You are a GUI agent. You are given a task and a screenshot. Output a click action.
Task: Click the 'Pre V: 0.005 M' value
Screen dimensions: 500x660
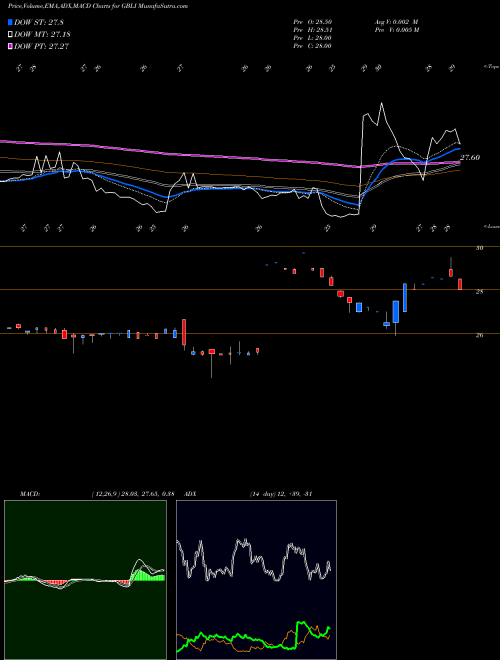click(x=396, y=30)
